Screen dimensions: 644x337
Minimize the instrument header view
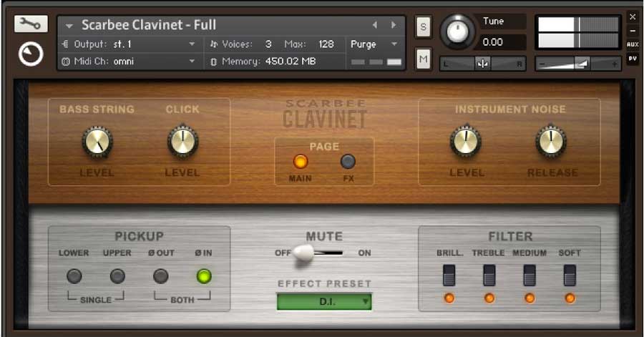633,31
